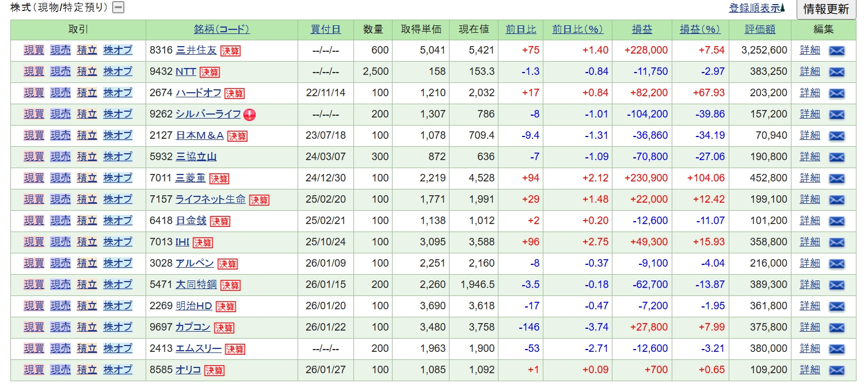Collapse the 株式(現物/特定預り) section

tap(118, 7)
